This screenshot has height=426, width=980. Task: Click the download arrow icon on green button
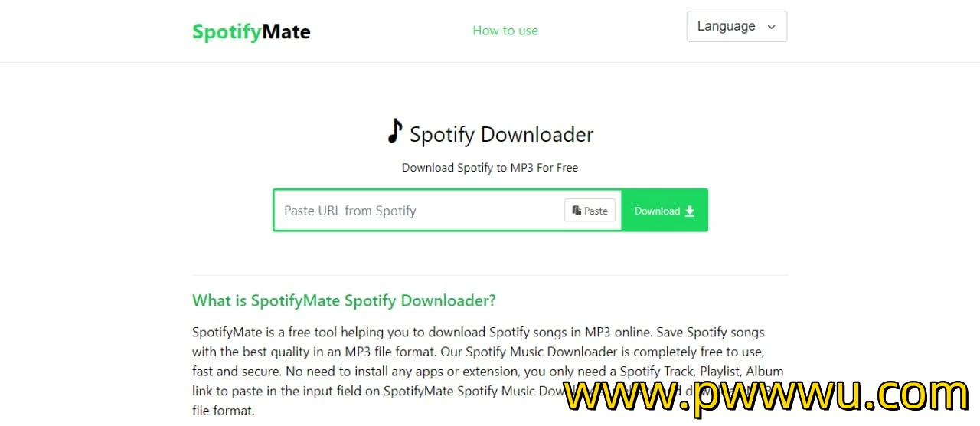(690, 211)
